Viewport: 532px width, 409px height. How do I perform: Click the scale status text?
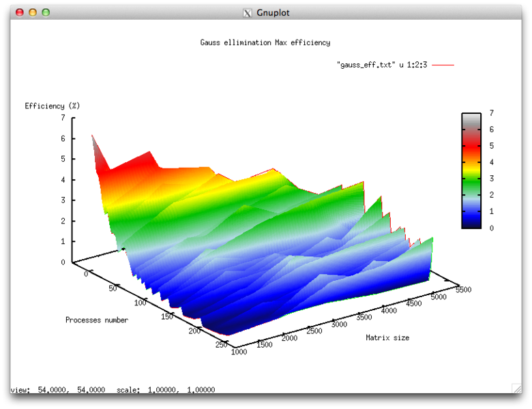coord(166,390)
